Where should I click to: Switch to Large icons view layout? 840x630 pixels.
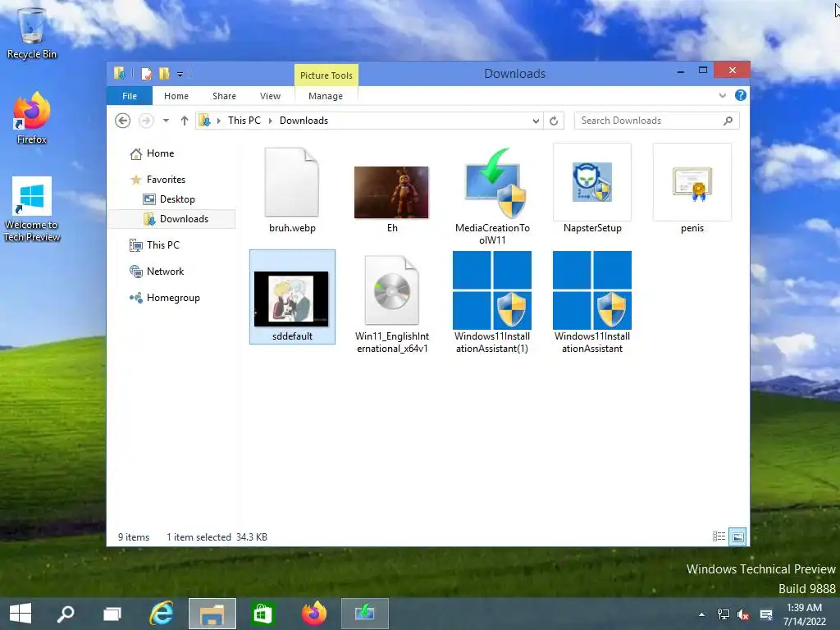[x=737, y=536]
